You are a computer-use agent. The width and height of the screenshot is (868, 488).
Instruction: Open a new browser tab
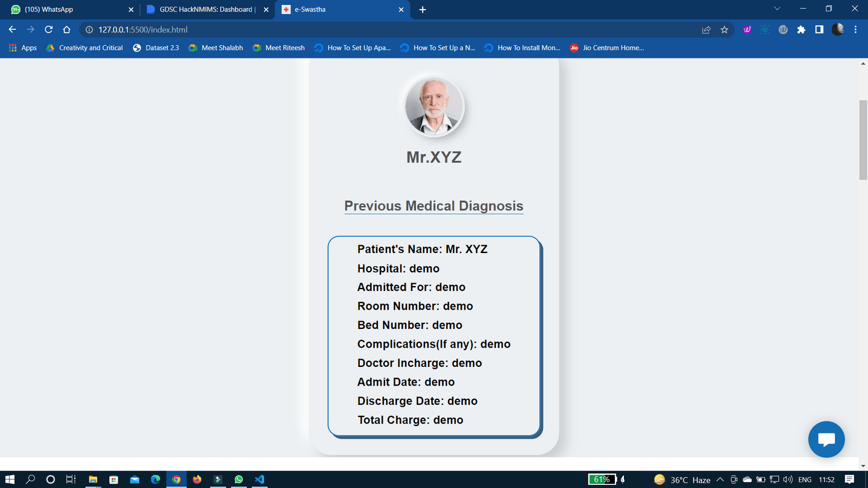point(423,10)
